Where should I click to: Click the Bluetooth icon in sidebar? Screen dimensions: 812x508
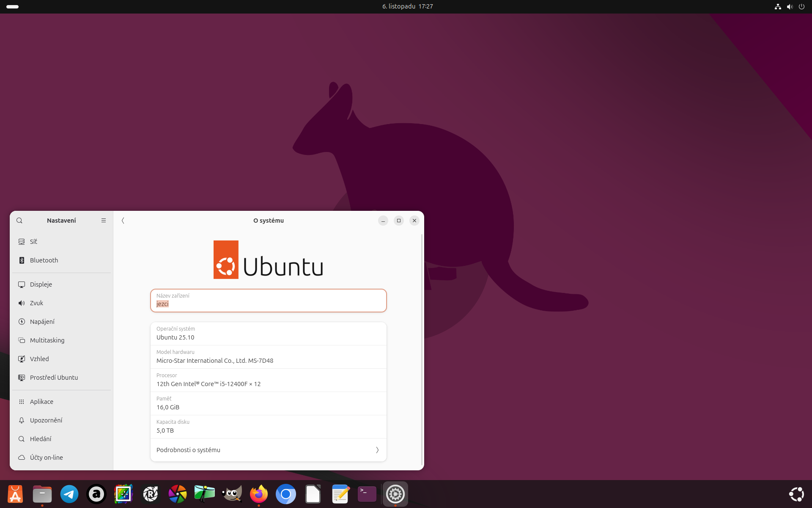pos(22,260)
